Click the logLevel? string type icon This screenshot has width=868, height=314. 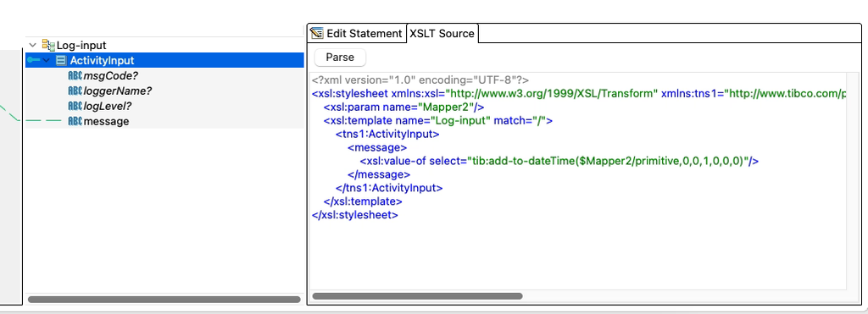pyautogui.click(x=75, y=106)
